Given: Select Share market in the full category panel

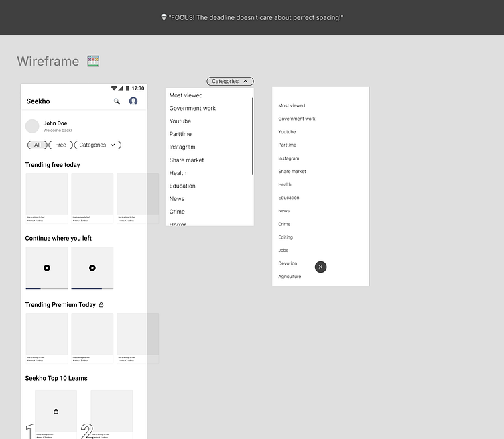Looking at the screenshot, I should (292, 172).
